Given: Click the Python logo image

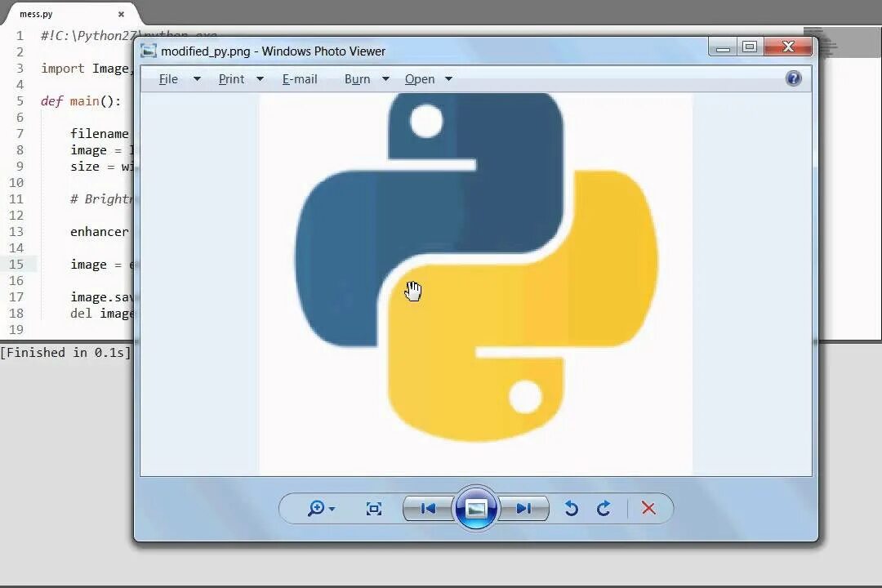Looking at the screenshot, I should (x=476, y=267).
